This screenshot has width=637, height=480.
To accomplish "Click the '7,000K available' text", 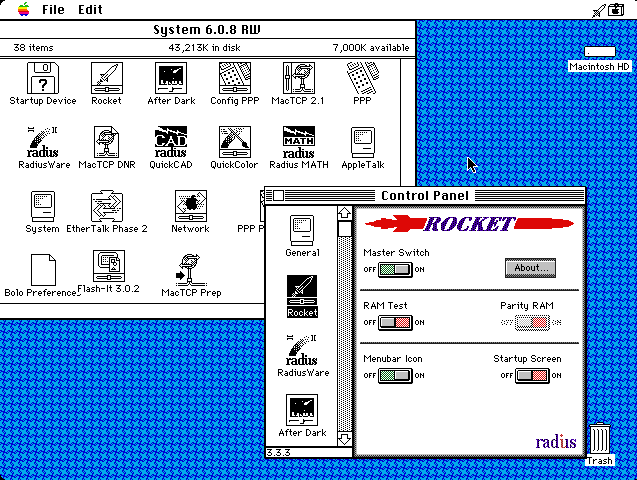I will [371, 48].
